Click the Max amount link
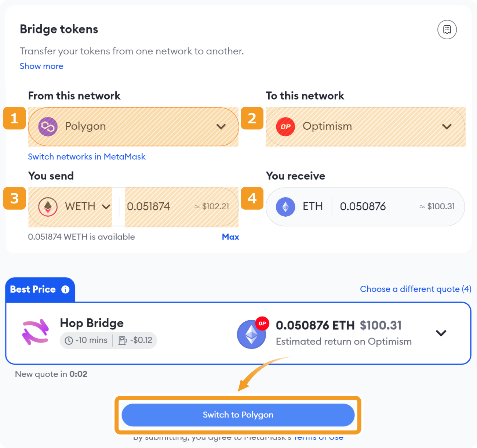This screenshot has width=477, height=448. (x=230, y=237)
